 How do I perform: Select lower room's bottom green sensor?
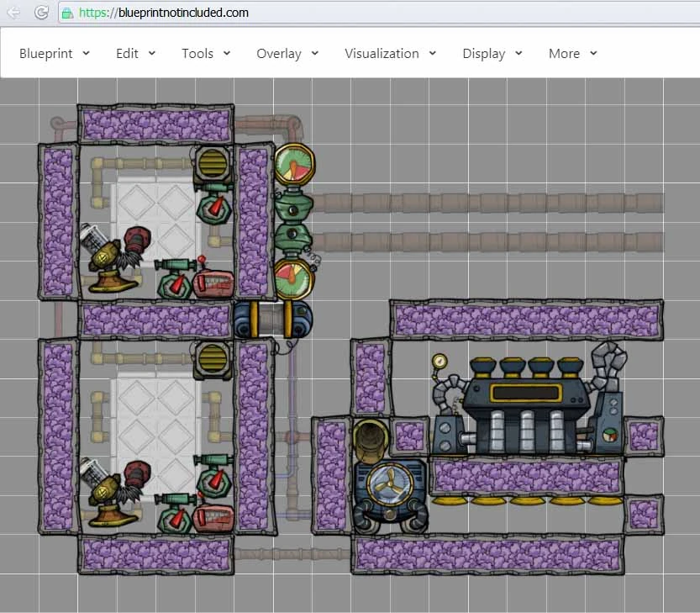[175, 514]
